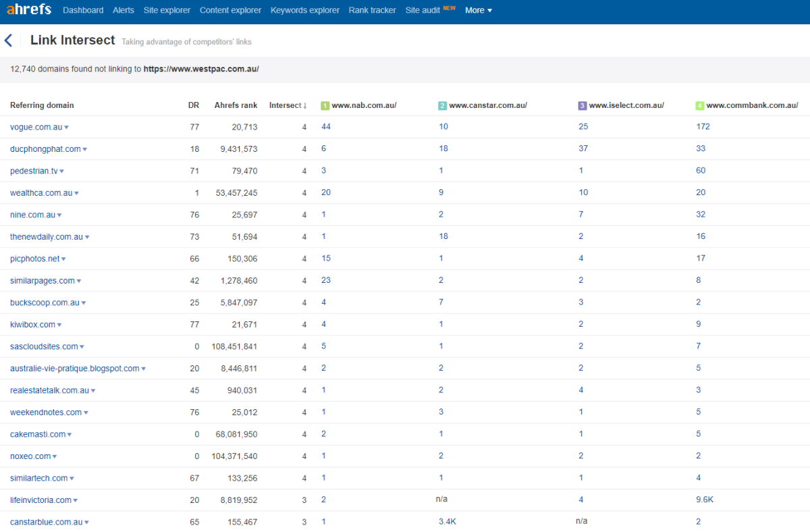810x532 pixels.
Task: Open the dropdown next to vogue.com.au
Action: 67,127
